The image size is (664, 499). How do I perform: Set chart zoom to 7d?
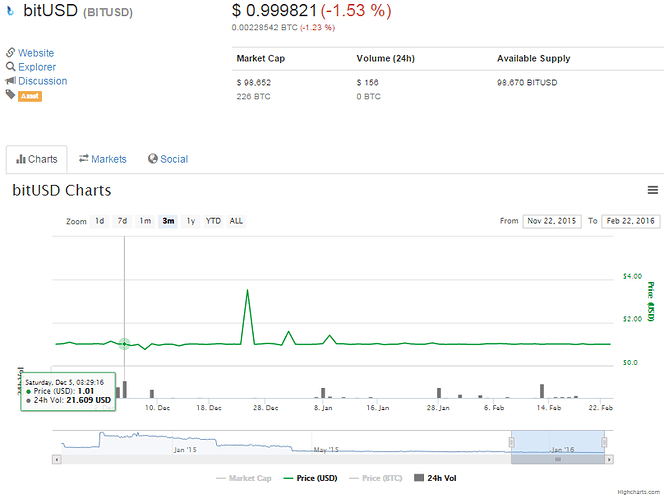(122, 221)
